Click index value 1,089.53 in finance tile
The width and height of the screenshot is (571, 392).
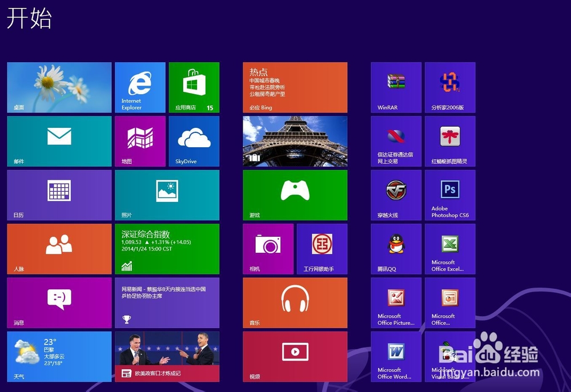click(x=131, y=242)
